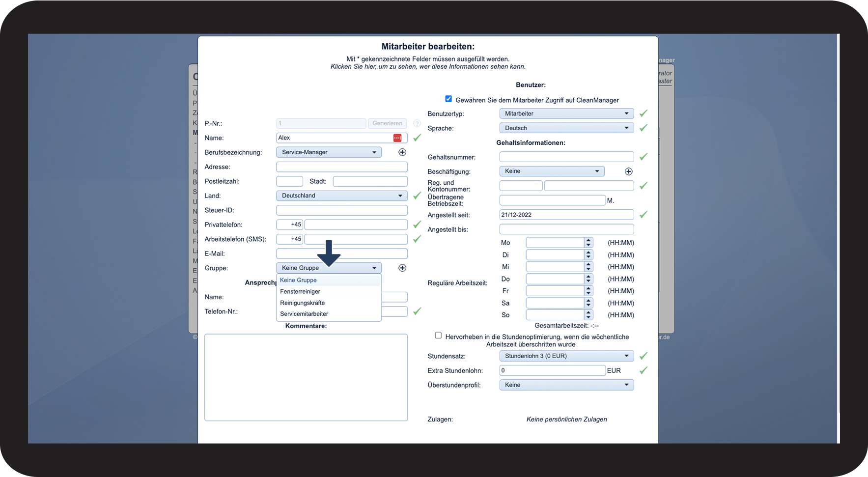Open the Überstundenprofil dropdown
868x477 pixels.
tap(566, 385)
